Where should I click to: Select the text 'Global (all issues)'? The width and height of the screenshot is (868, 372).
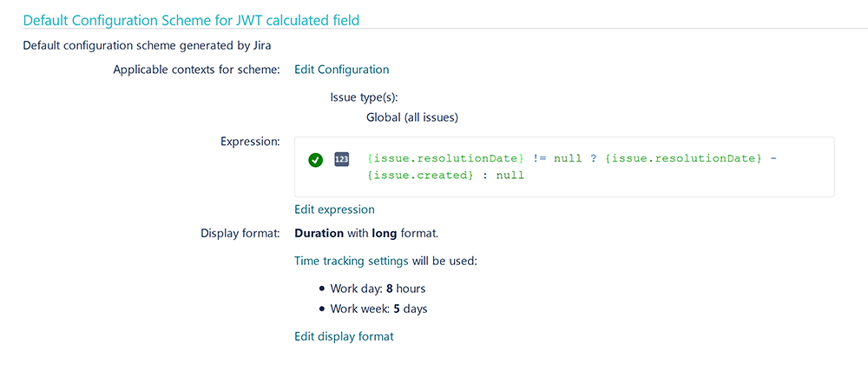[412, 117]
